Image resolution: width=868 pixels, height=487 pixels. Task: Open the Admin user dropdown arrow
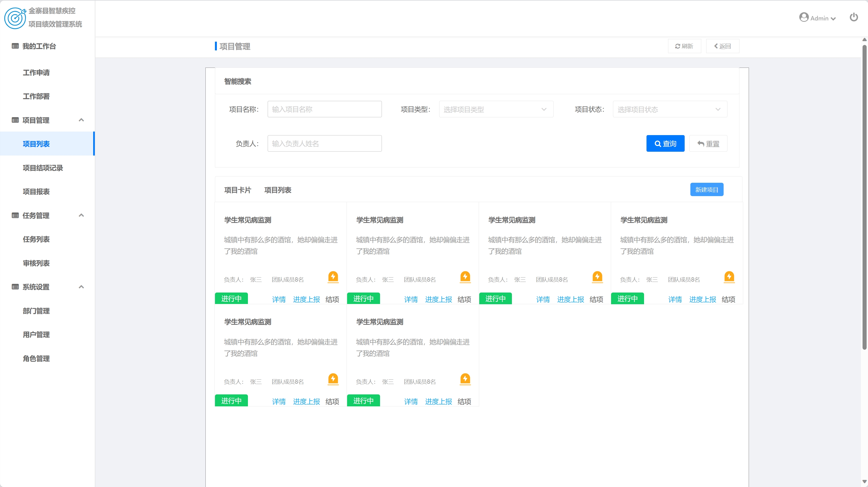[833, 19]
